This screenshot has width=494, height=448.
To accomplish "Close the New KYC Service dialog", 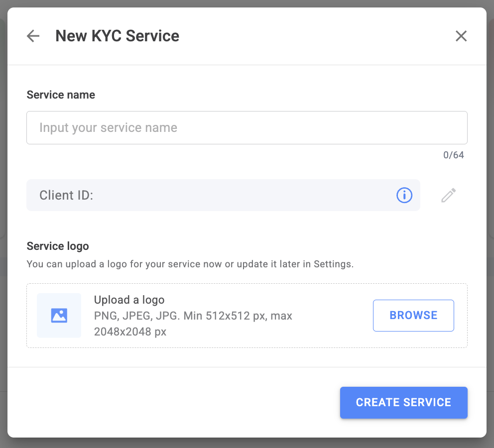I will coord(461,36).
